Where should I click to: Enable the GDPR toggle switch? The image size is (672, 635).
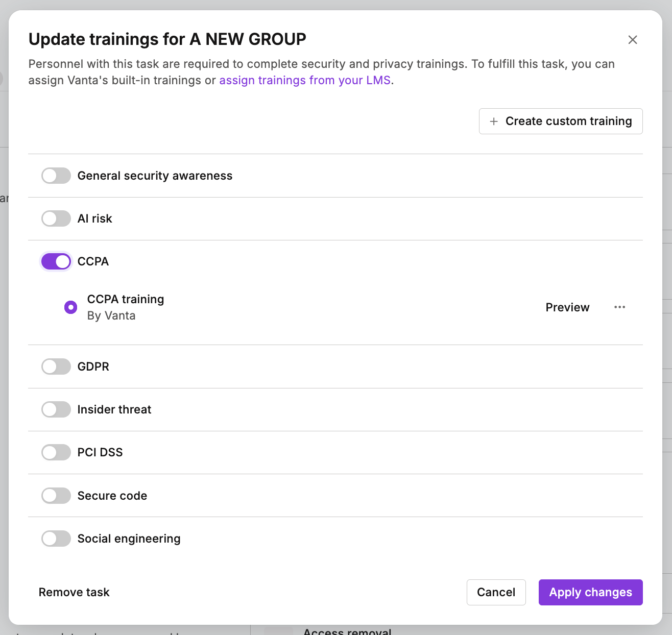point(56,367)
